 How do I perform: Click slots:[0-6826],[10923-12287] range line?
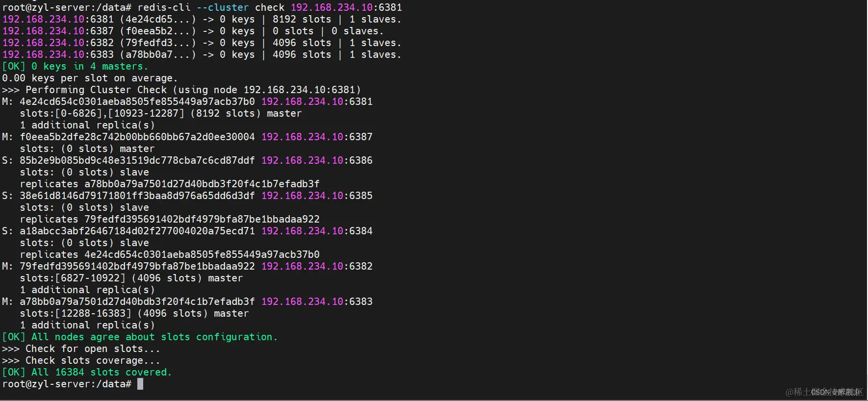pos(161,113)
